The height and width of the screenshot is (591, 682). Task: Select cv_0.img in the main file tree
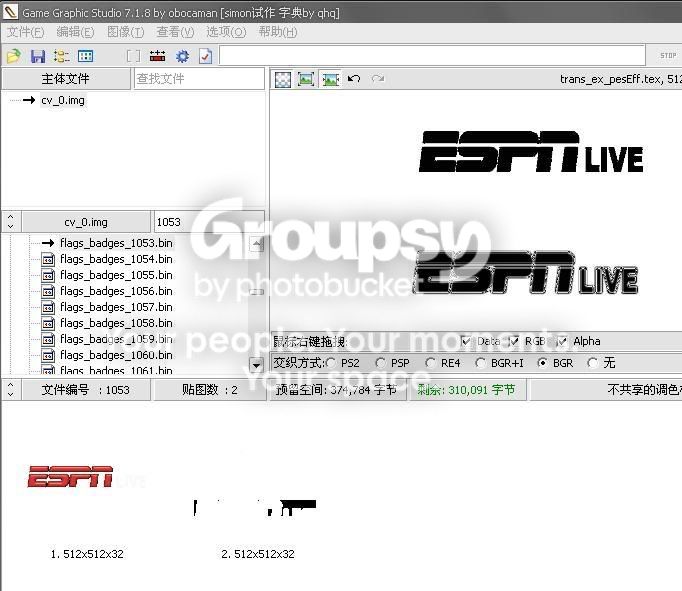[x=63, y=100]
